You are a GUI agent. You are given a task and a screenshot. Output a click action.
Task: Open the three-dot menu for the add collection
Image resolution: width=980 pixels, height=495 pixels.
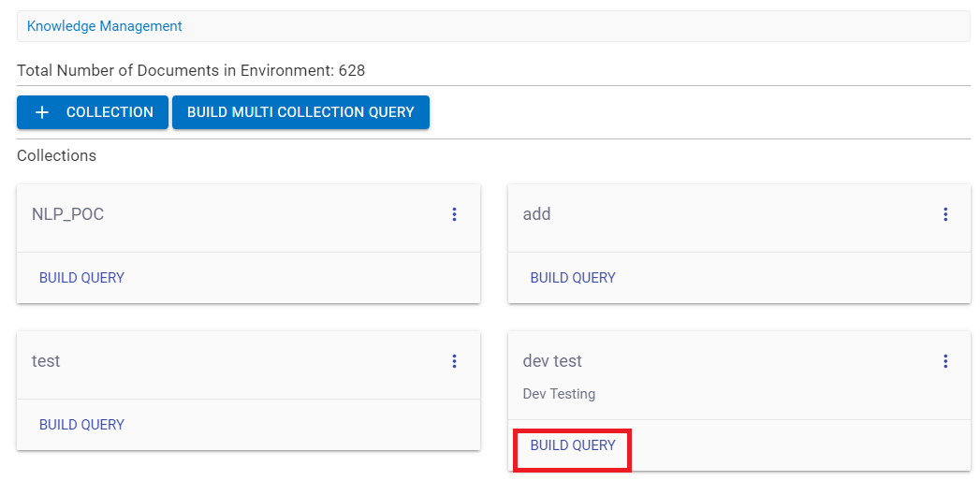coord(945,214)
